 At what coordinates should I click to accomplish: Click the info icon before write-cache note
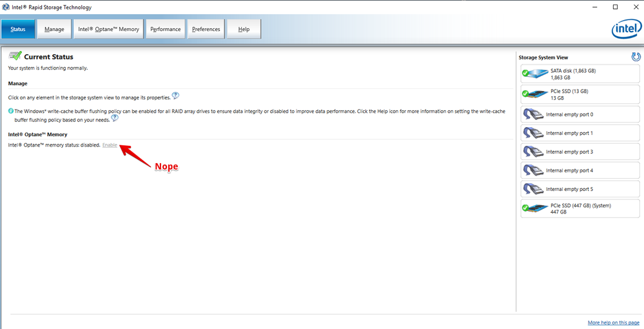point(11,111)
